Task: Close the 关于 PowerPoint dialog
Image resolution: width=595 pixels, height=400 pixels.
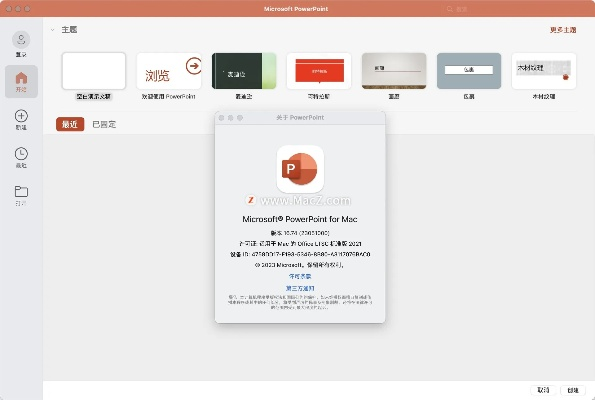Action: (x=222, y=118)
